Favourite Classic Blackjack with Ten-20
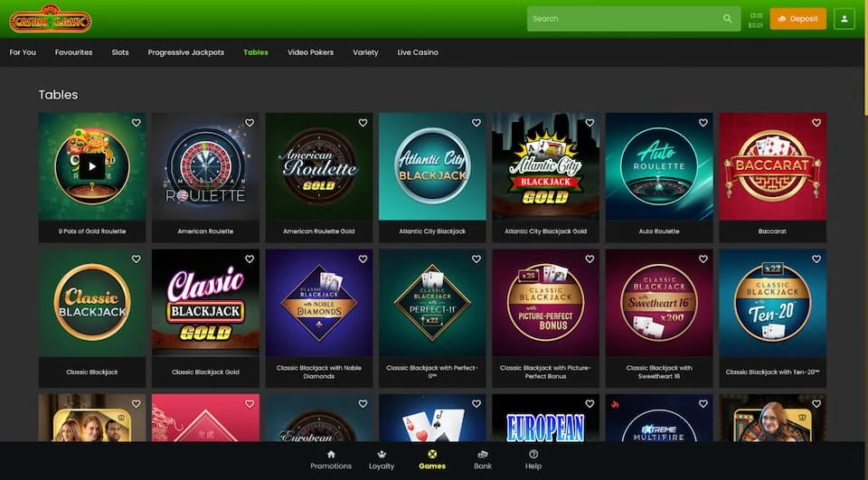The width and height of the screenshot is (868, 480). click(x=816, y=259)
